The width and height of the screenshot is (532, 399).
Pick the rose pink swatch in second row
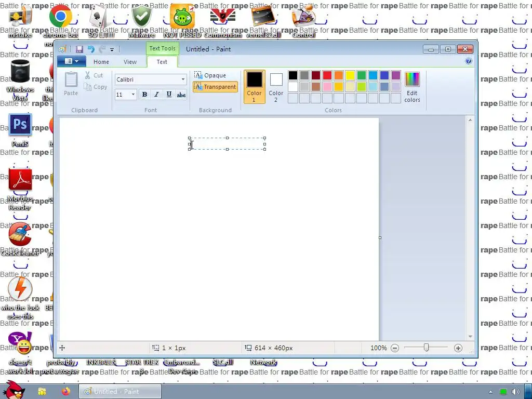(327, 87)
